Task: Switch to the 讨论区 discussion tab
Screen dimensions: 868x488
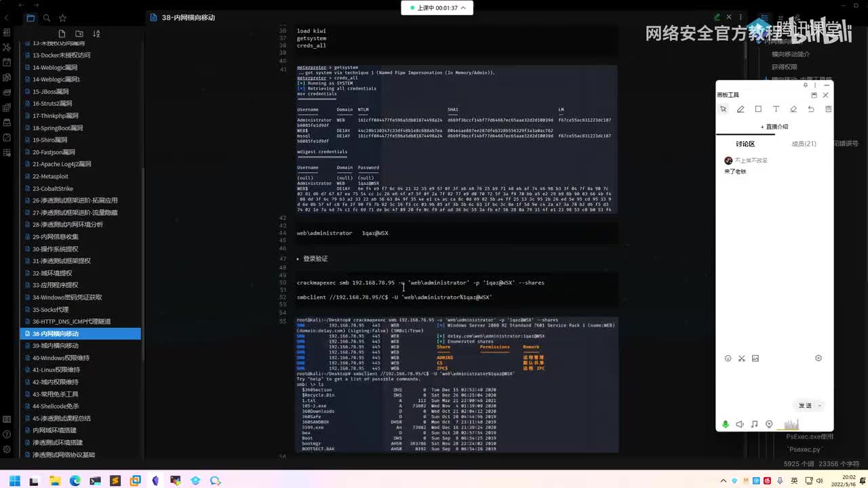Action: tap(745, 144)
